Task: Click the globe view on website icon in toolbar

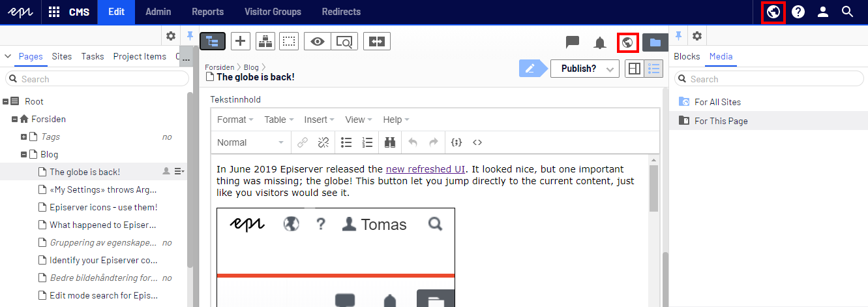Action: pyautogui.click(x=627, y=42)
